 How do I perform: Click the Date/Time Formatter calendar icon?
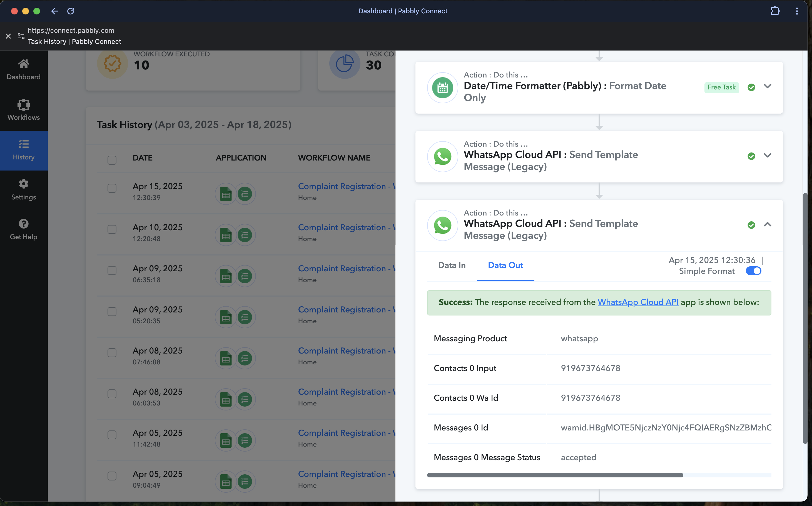click(442, 88)
